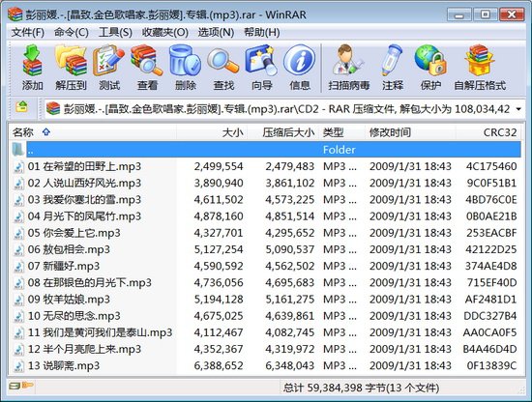Click the drive icon in status bar

pos(15,386)
